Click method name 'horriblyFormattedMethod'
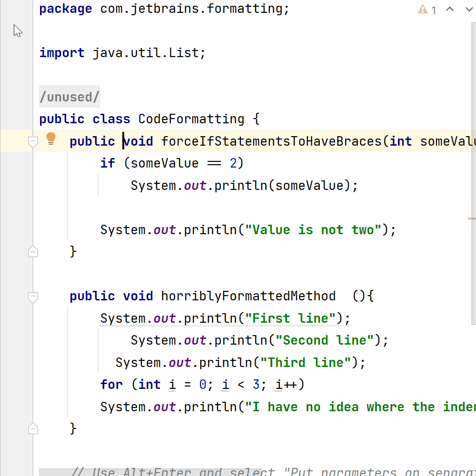Image resolution: width=476 pixels, height=476 pixels. [x=248, y=296]
